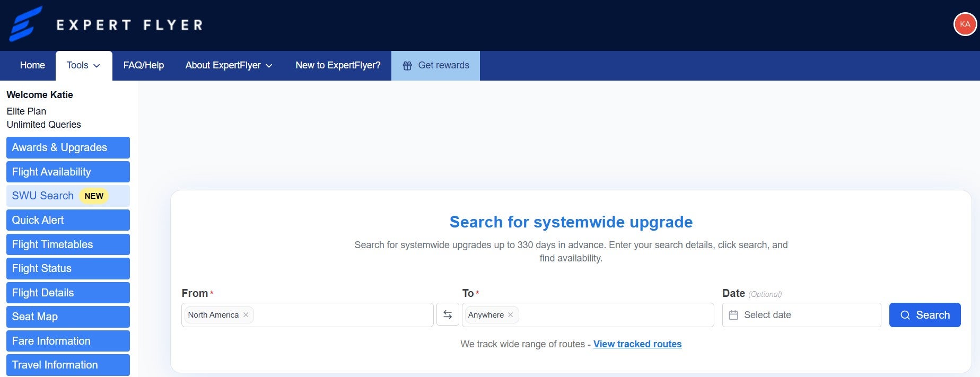The width and height of the screenshot is (980, 377).
Task: Remove the Anywhere destination tag
Action: [x=511, y=315]
